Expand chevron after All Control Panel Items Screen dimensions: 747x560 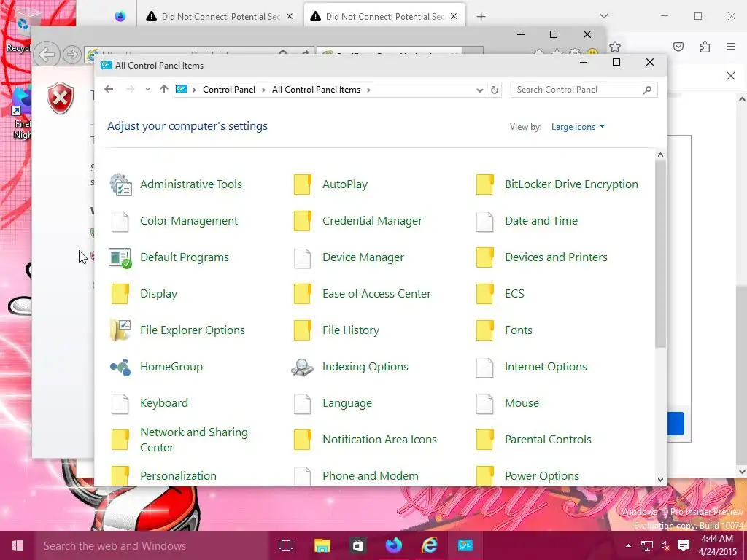368,90
